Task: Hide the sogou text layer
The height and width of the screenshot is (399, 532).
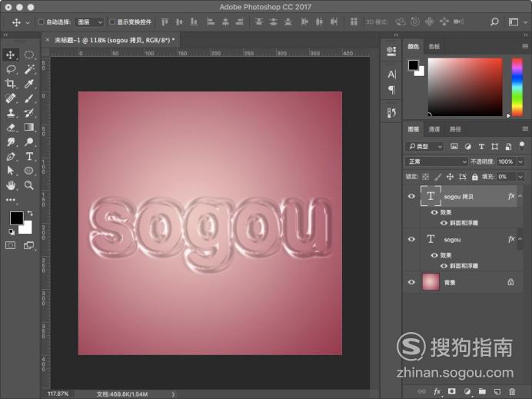Action: (x=411, y=239)
